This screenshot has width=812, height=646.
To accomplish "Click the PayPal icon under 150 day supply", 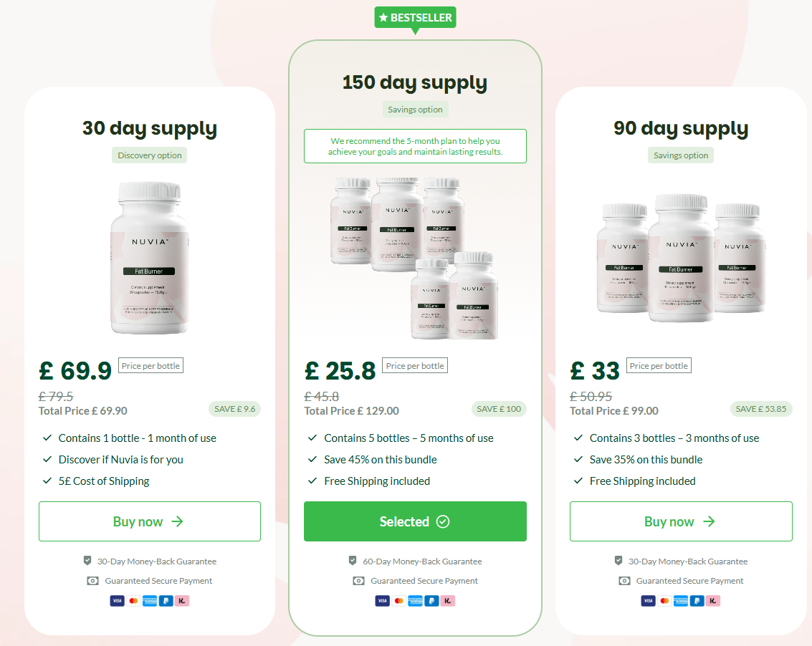I will pyautogui.click(x=431, y=600).
